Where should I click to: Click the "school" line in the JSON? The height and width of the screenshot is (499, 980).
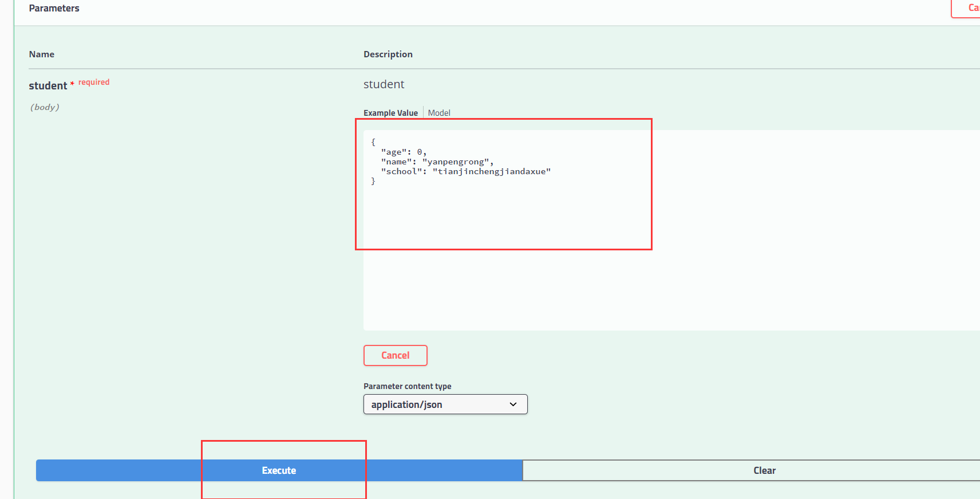click(x=465, y=171)
